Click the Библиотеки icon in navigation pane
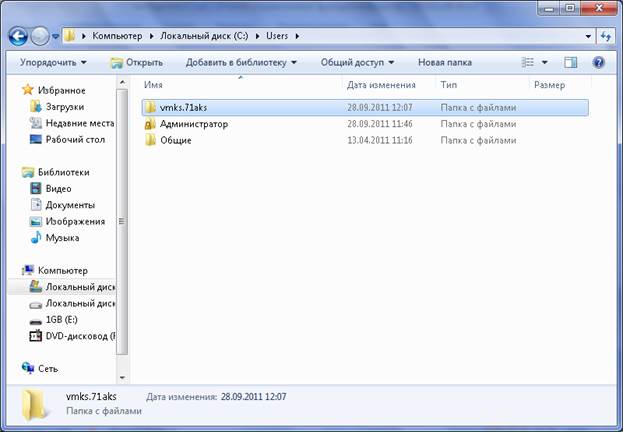This screenshot has height=432, width=623. (28, 172)
